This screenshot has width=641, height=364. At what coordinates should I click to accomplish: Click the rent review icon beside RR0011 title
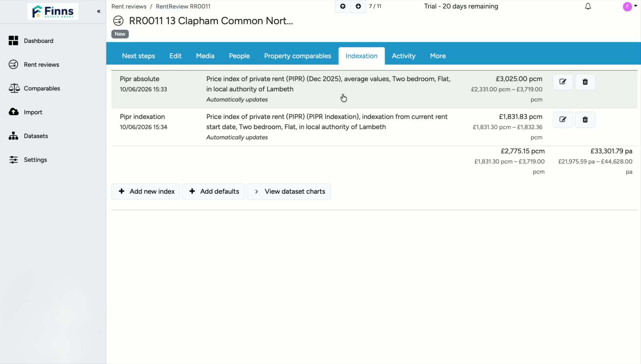click(118, 21)
